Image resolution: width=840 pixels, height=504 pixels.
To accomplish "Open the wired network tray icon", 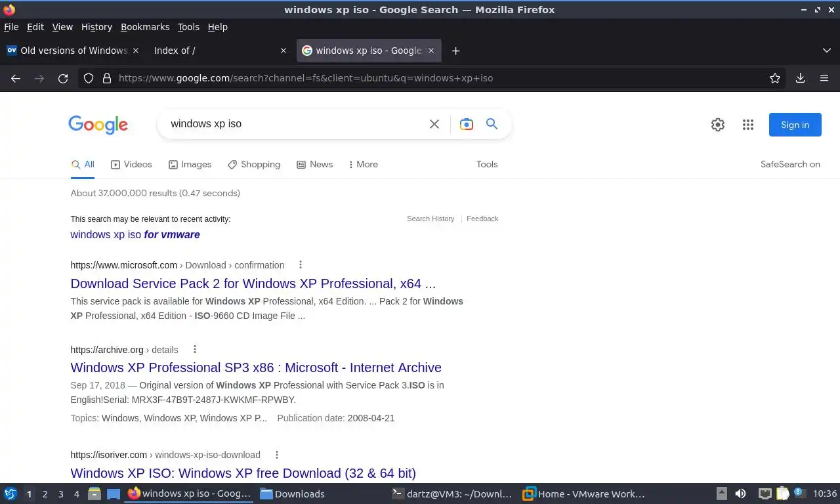I will [x=765, y=493].
